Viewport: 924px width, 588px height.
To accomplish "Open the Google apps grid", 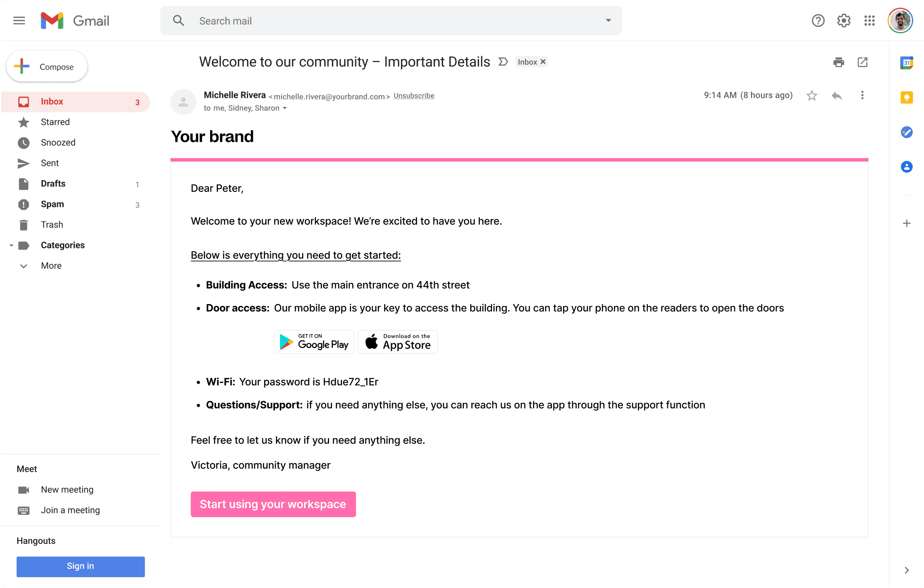I will point(869,20).
